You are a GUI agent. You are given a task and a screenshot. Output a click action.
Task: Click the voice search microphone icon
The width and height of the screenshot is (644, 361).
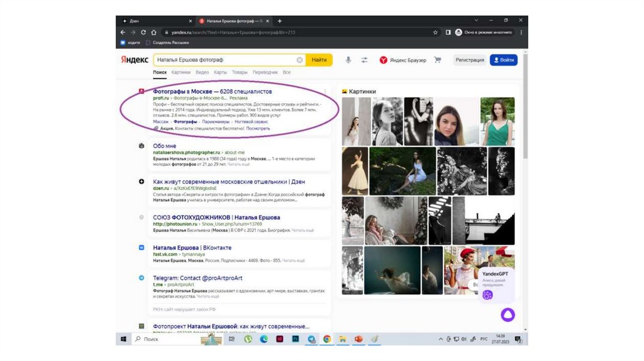coord(348,60)
